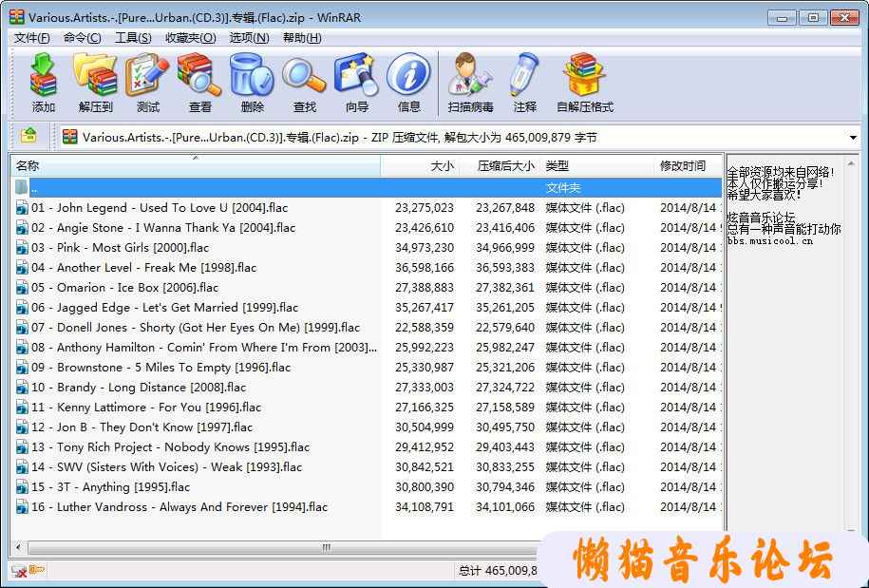
Task: Open the 帮助(H) menu
Action: [302, 38]
